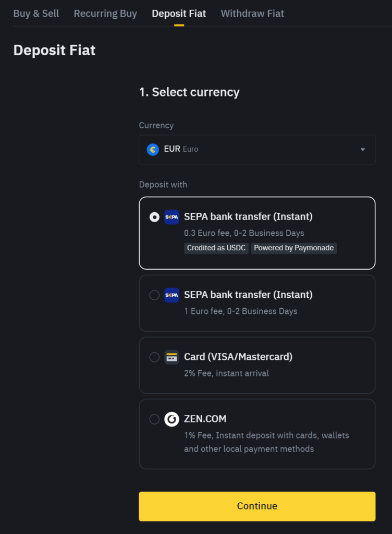Select the 0.3 Euro fee SEPA radio button
392x534 pixels.
pyautogui.click(x=154, y=217)
